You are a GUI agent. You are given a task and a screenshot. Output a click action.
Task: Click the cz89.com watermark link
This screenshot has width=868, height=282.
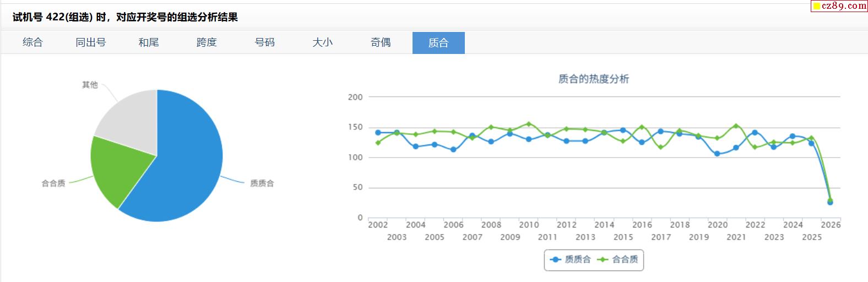(x=839, y=6)
